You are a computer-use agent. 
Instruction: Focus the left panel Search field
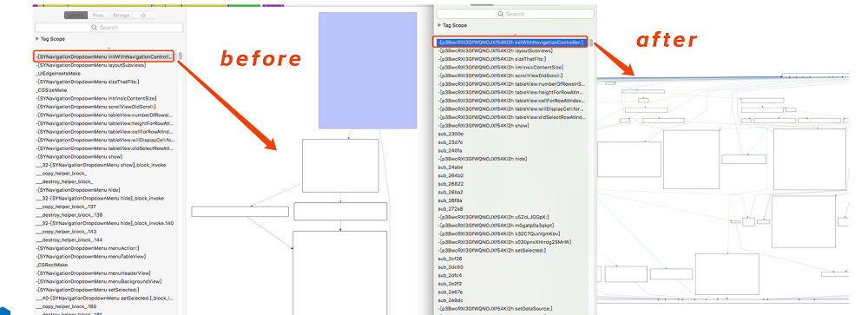click(x=109, y=28)
